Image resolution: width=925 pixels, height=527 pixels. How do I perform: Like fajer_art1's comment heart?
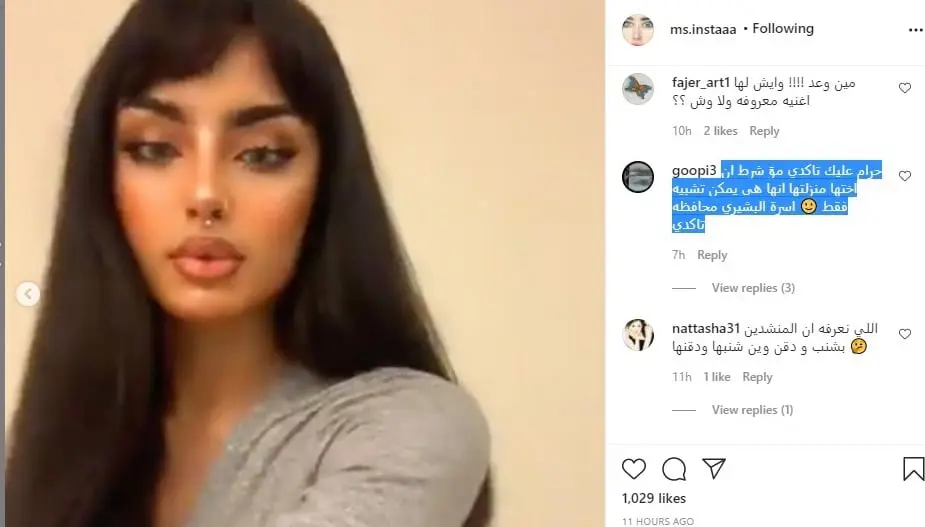[x=905, y=88]
